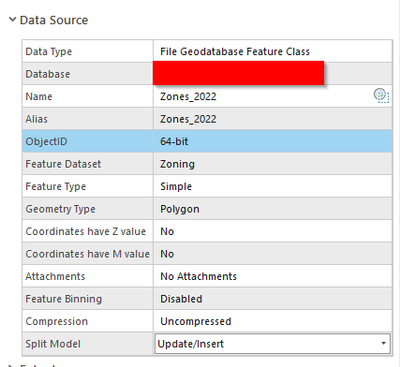The width and height of the screenshot is (400, 367).
Task: Click the Data Source section heading
Action: pyautogui.click(x=54, y=20)
